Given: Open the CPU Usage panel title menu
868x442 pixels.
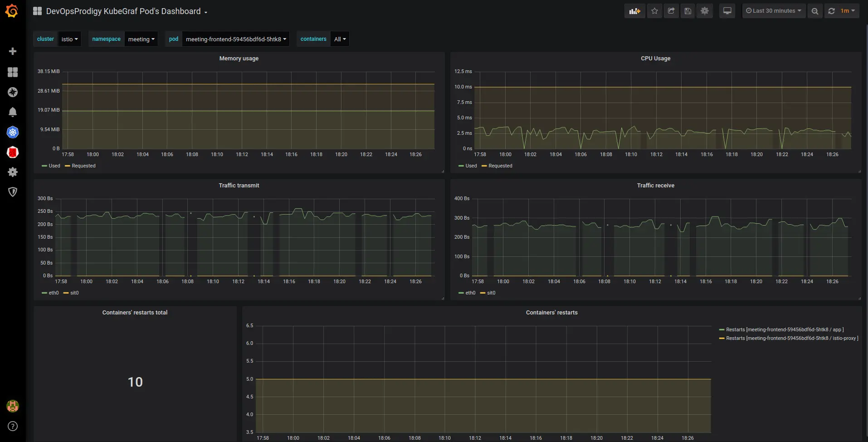Looking at the screenshot, I should coord(655,59).
